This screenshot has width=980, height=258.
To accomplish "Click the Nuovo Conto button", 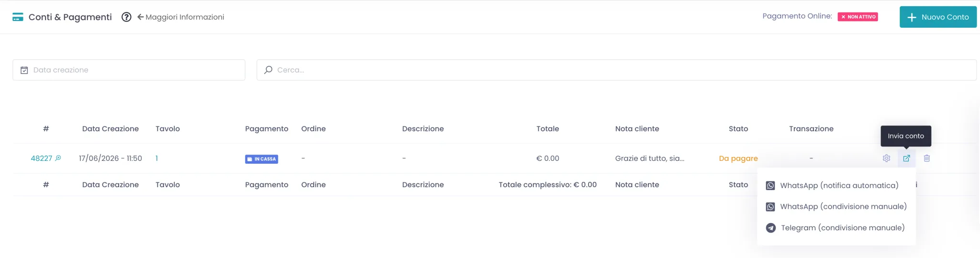I will pos(938,17).
